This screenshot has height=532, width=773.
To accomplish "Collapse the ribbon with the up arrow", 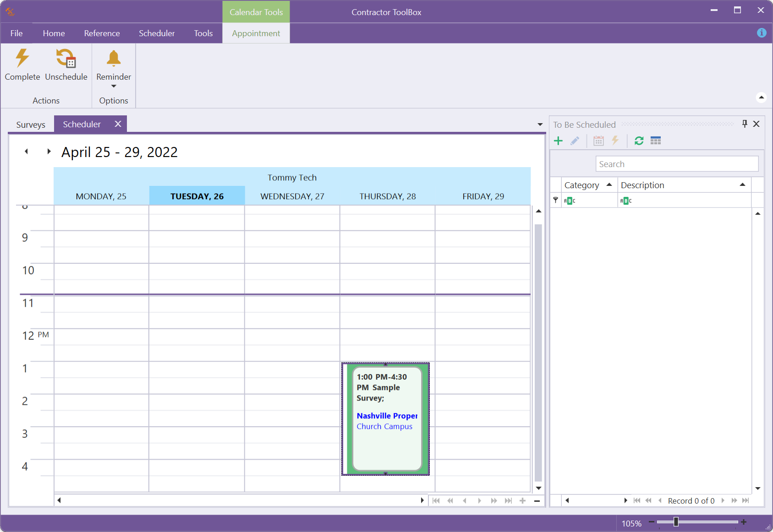I will tap(761, 97).
